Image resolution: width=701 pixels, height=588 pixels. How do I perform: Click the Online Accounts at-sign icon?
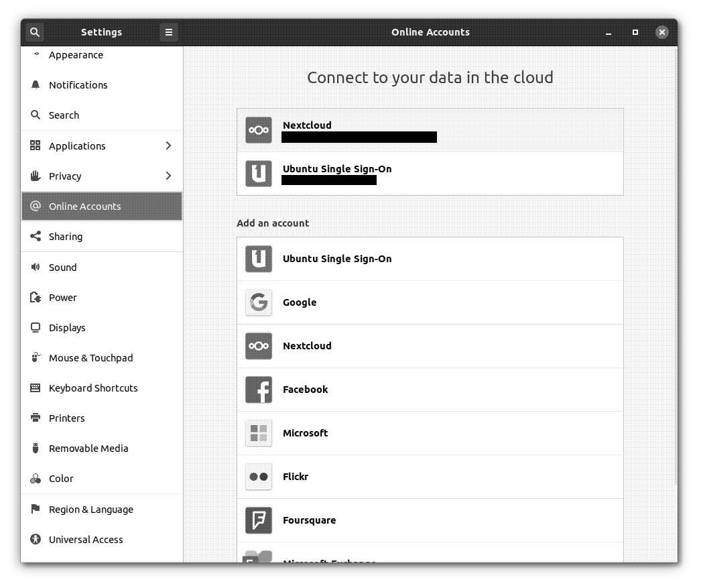click(x=36, y=206)
